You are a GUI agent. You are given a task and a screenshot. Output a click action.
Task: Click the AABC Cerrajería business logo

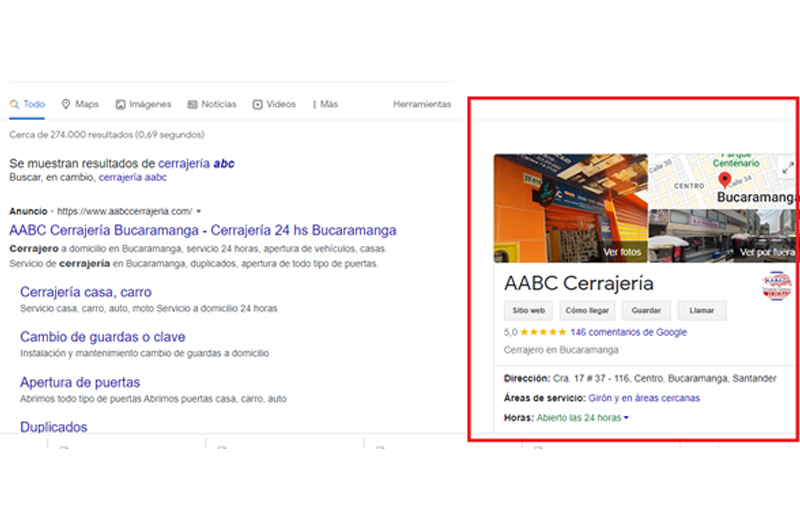(777, 285)
